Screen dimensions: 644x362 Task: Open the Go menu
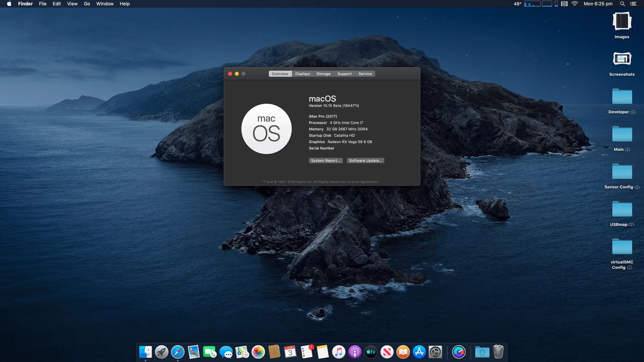[87, 4]
